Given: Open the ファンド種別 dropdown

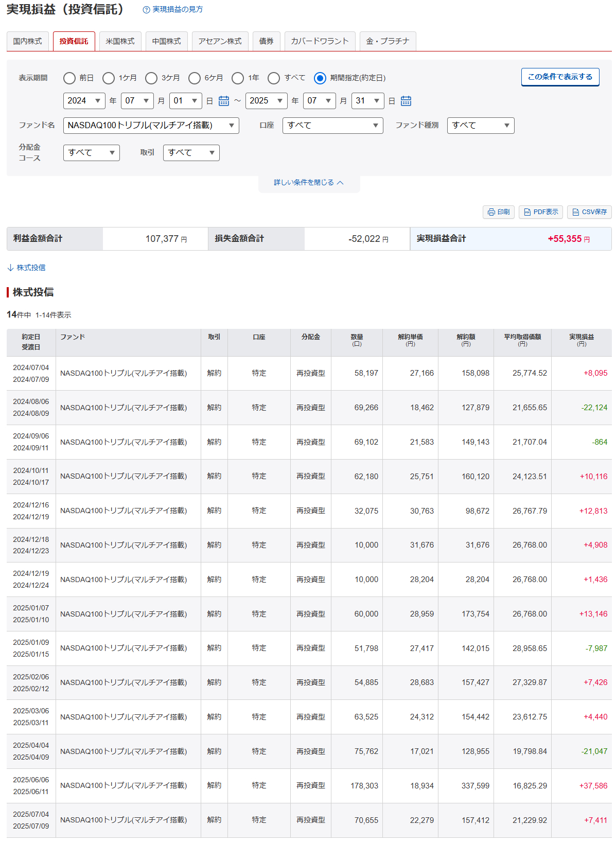Looking at the screenshot, I should [x=481, y=126].
